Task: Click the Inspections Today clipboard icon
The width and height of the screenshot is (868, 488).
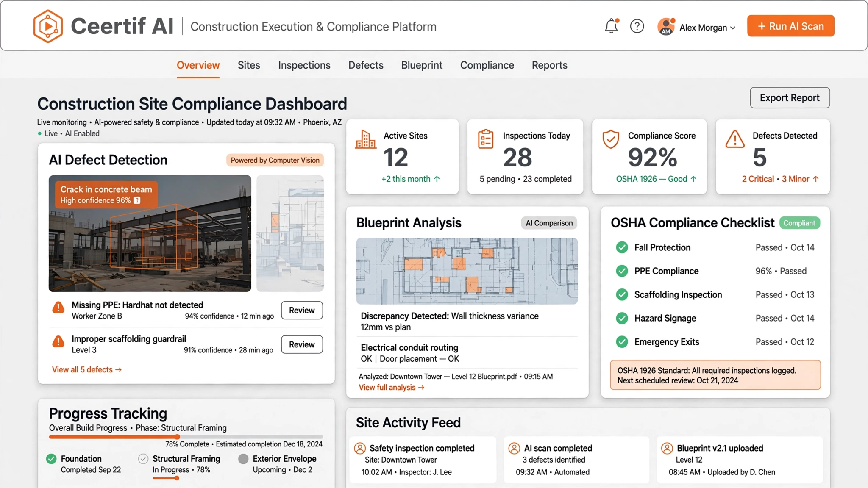Action: click(486, 139)
